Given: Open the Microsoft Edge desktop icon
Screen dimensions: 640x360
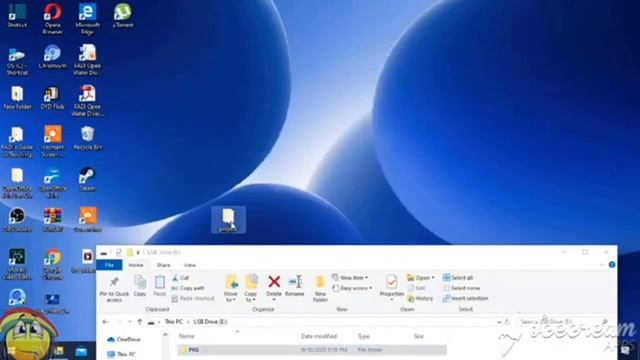Looking at the screenshot, I should click(x=87, y=18).
